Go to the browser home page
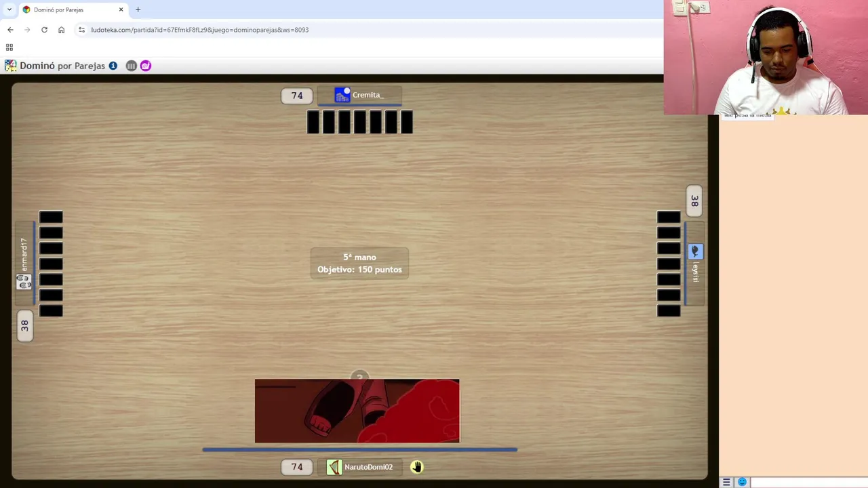 [x=61, y=30]
